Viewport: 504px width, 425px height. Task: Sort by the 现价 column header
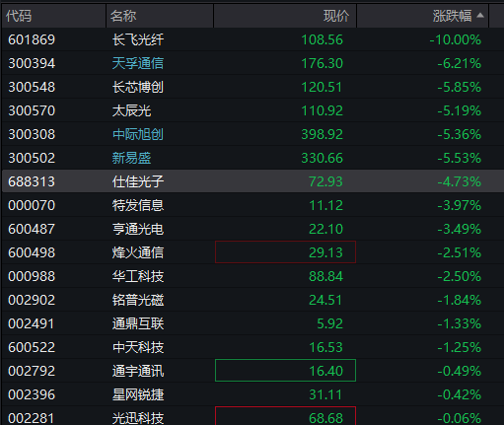(x=285, y=16)
